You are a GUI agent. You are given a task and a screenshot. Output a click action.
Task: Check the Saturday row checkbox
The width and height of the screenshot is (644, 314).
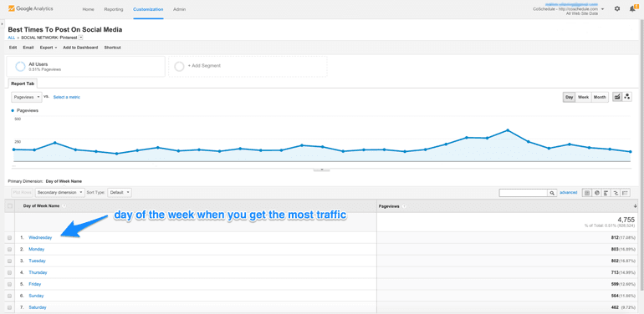click(9, 307)
